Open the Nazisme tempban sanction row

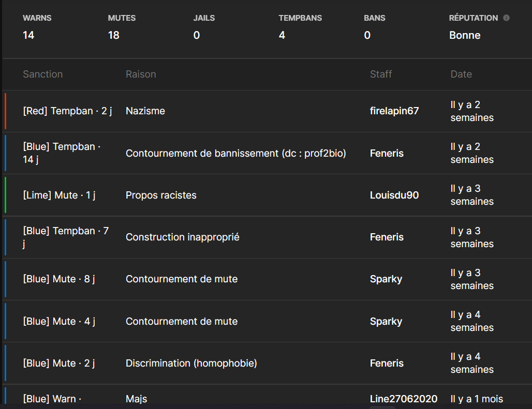click(x=67, y=111)
